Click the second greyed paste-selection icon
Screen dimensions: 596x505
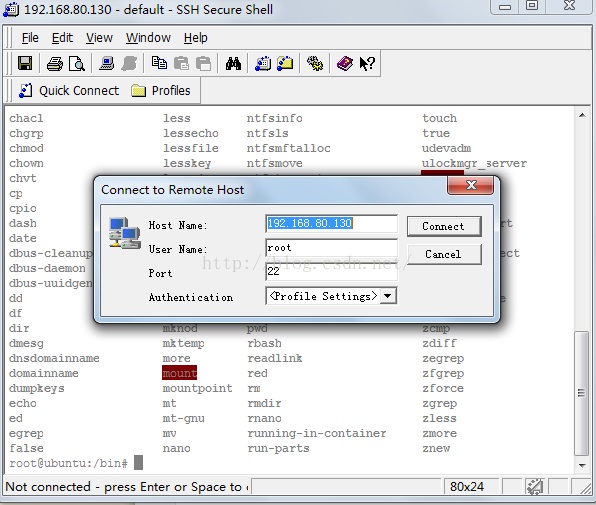click(x=203, y=63)
